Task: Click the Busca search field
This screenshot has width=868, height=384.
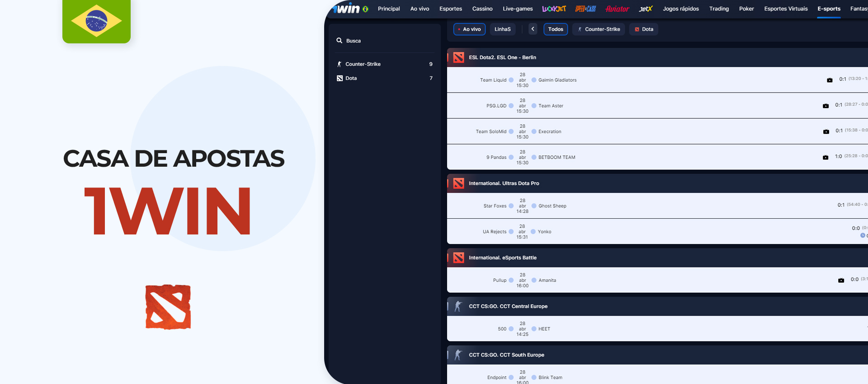Action: pyautogui.click(x=384, y=41)
